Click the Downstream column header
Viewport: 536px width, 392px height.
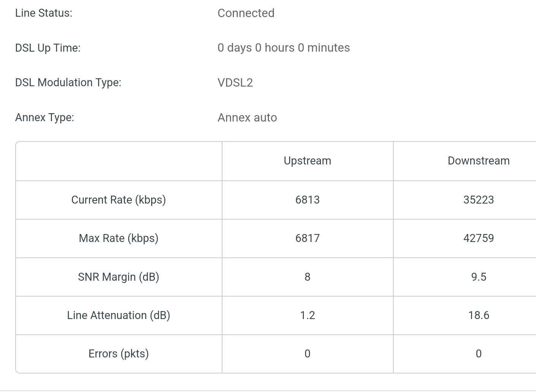click(x=479, y=161)
